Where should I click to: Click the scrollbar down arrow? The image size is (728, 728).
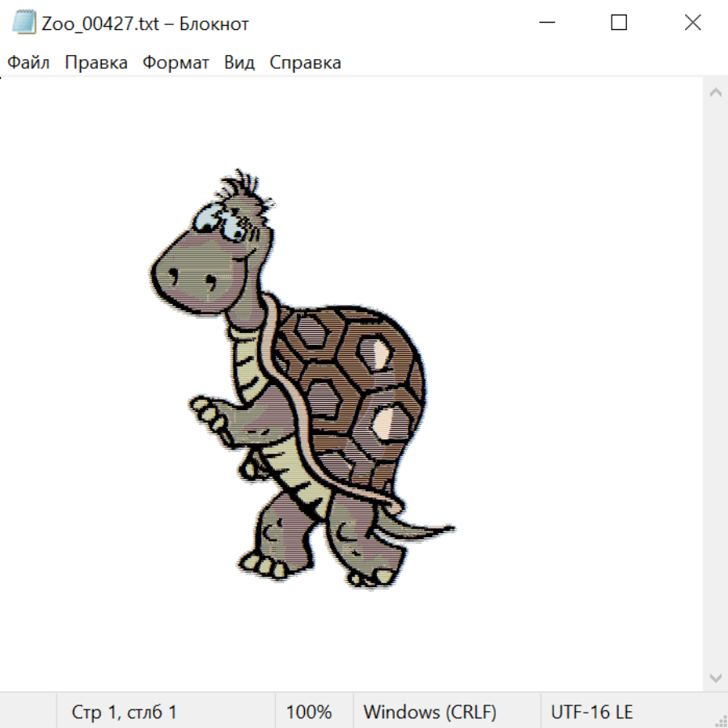tap(715, 677)
